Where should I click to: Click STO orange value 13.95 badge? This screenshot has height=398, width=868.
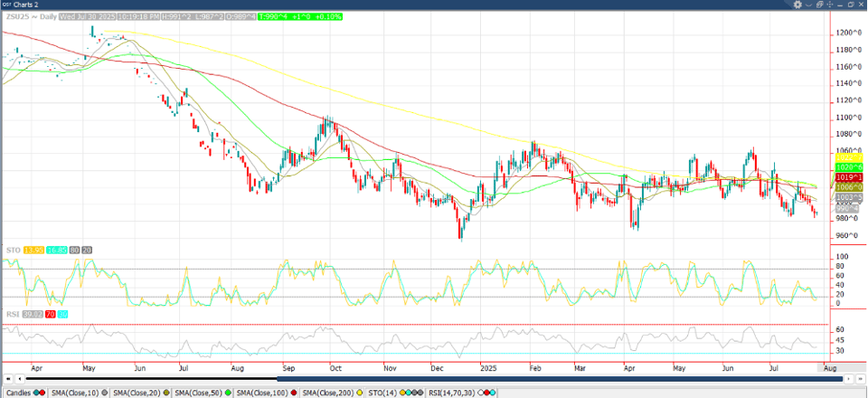coord(33,251)
